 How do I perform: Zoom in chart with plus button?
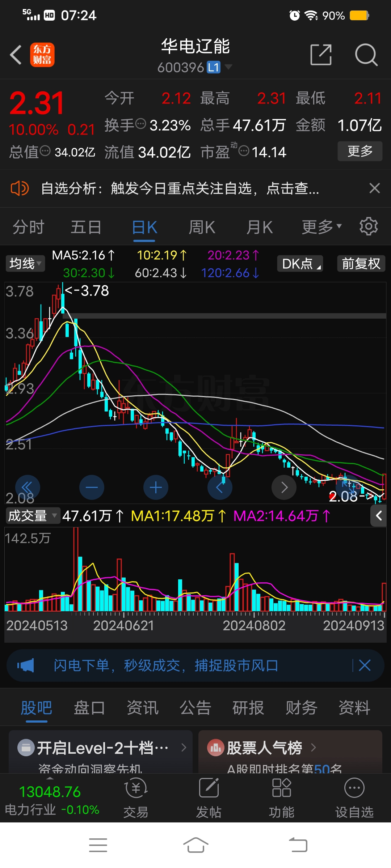pyautogui.click(x=156, y=488)
